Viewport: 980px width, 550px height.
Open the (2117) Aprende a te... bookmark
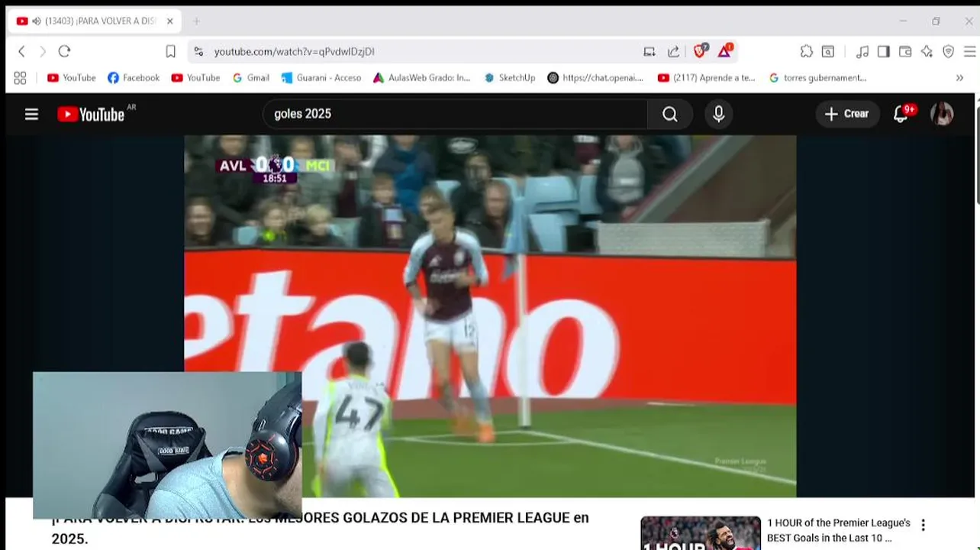(706, 77)
